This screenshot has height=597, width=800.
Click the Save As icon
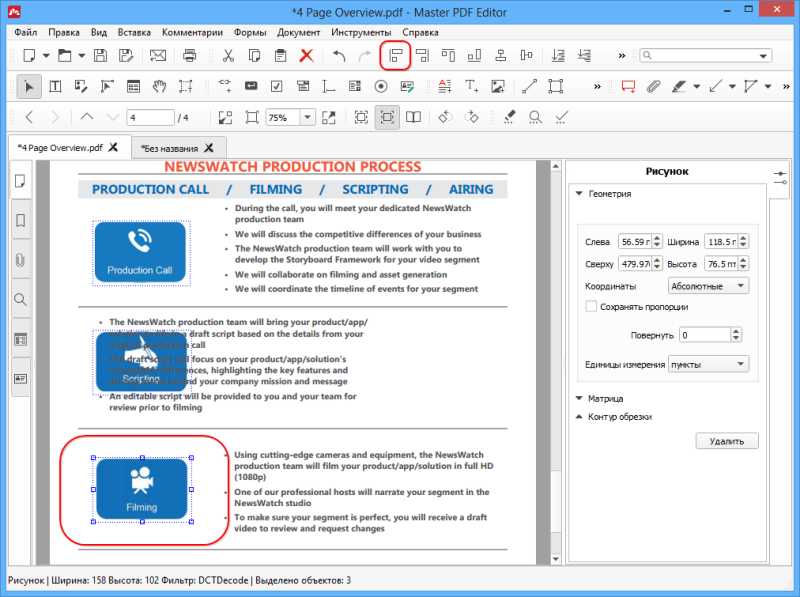pyautogui.click(x=126, y=55)
